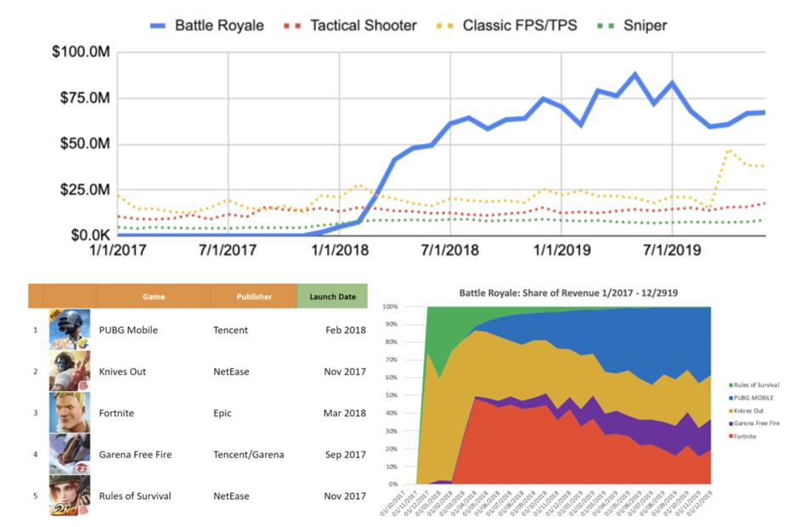Click the PUBG Mobile game icon

70,330
